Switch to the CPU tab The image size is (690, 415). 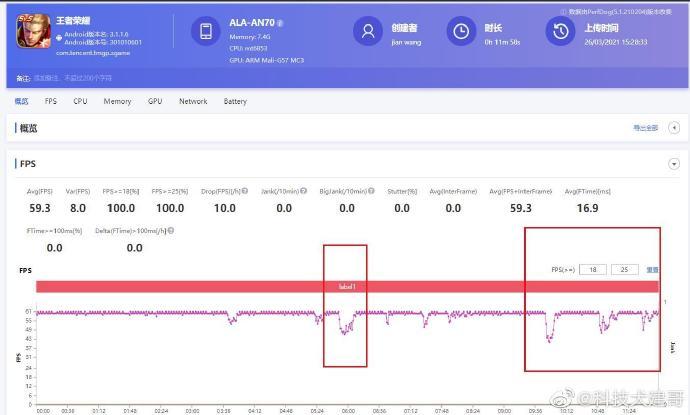(x=80, y=101)
